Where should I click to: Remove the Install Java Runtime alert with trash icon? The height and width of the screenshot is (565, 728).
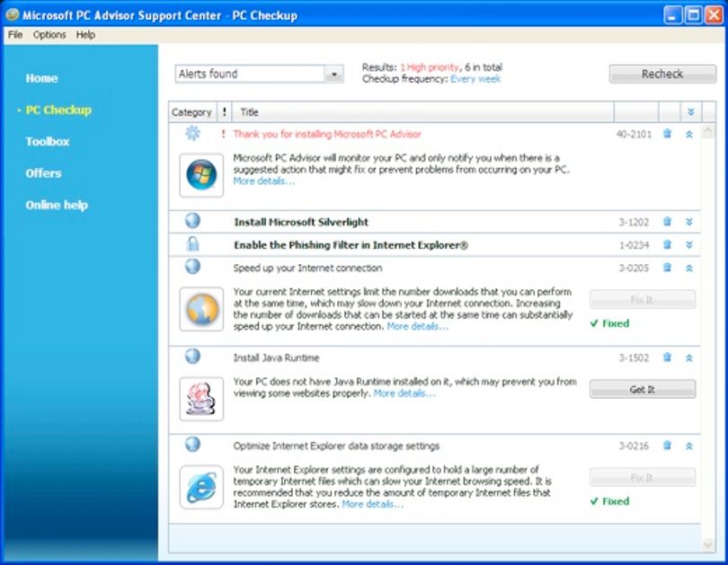667,358
